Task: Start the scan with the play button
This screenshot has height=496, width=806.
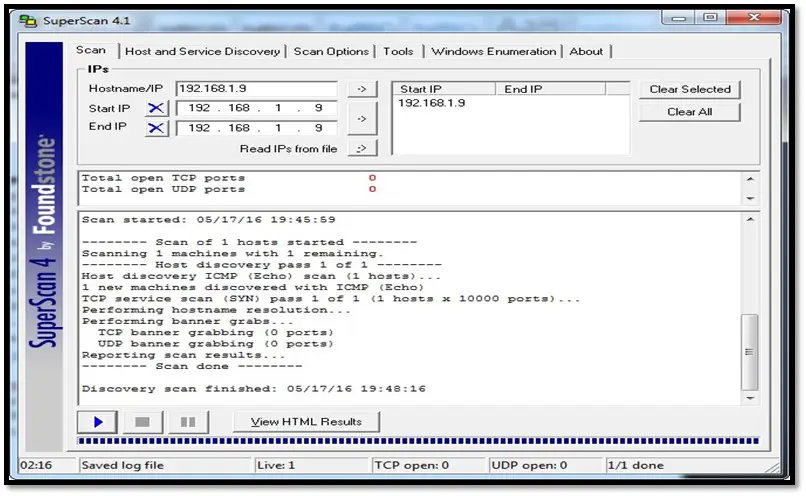Action: [x=98, y=422]
